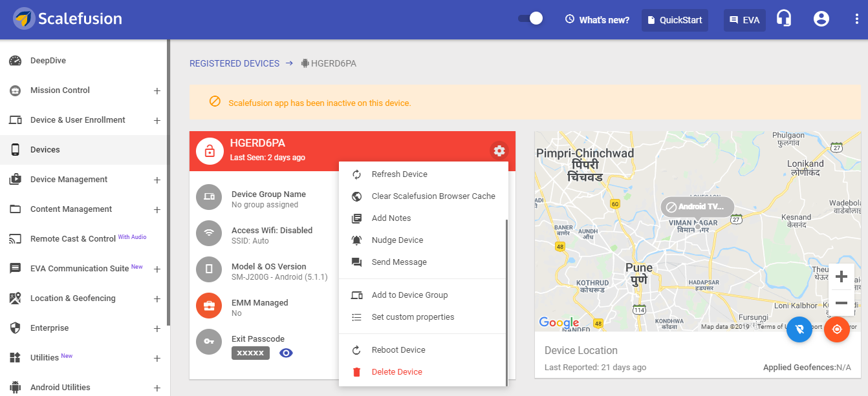Click the Device Management briefcase icon

click(16, 180)
